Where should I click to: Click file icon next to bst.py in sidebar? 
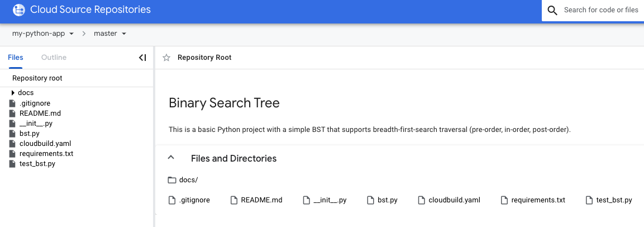[x=12, y=134]
